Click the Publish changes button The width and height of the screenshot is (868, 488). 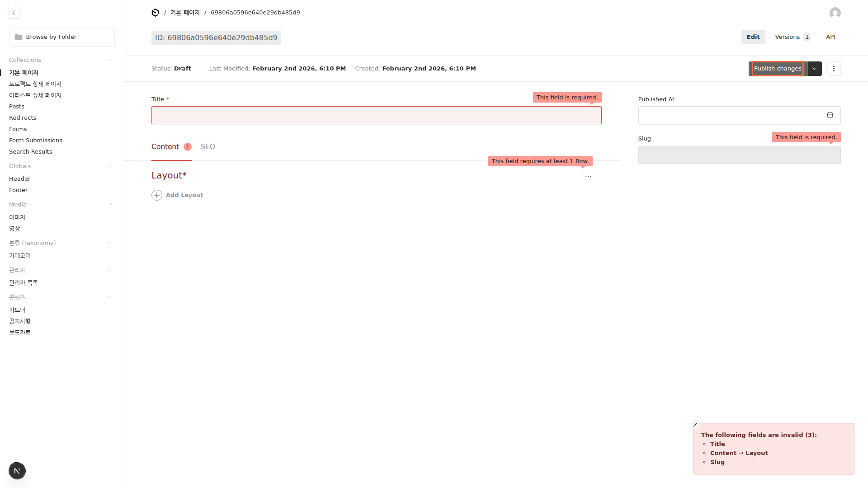coord(777,69)
